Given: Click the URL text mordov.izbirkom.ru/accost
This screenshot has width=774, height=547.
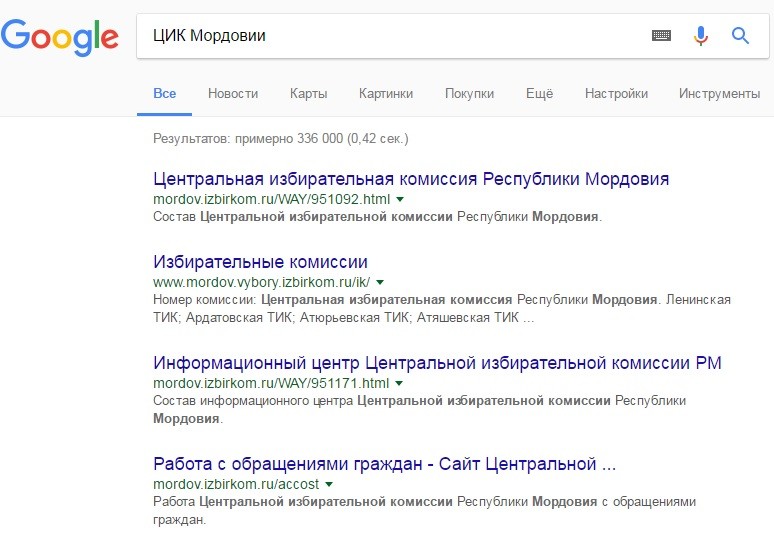Looking at the screenshot, I should point(236,484).
